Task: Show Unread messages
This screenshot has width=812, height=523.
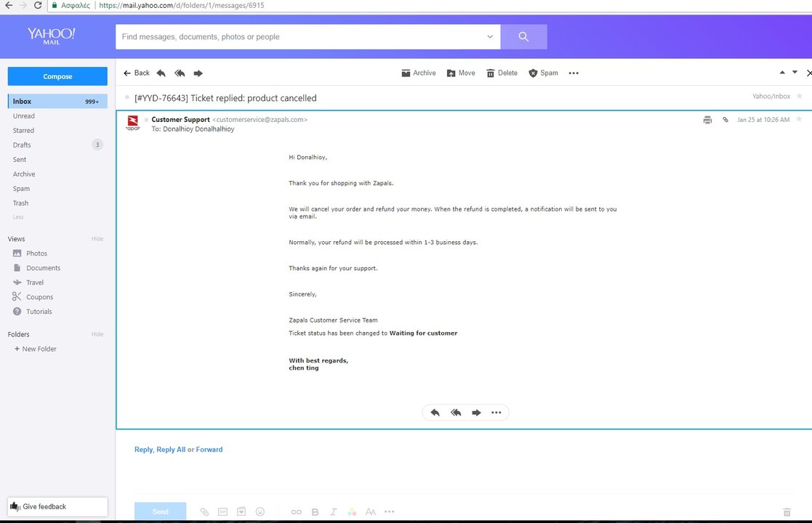Action: pos(24,116)
